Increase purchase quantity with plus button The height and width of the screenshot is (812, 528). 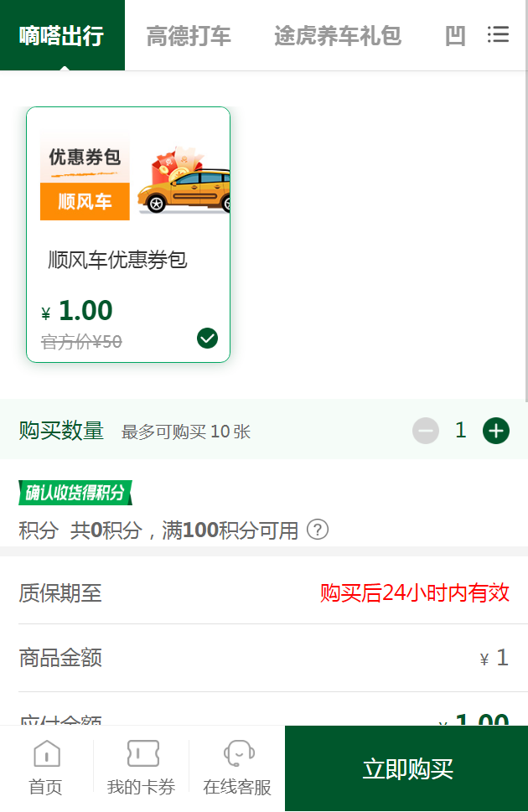[x=496, y=431]
